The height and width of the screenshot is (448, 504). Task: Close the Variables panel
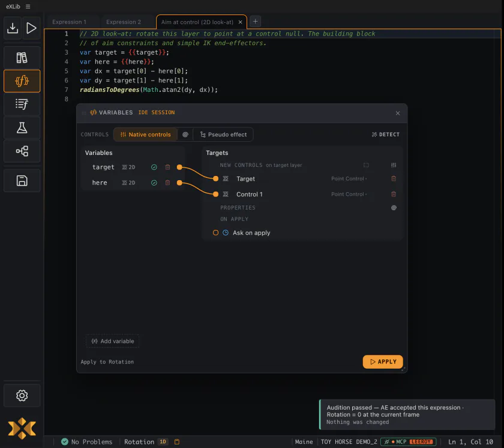[398, 114]
